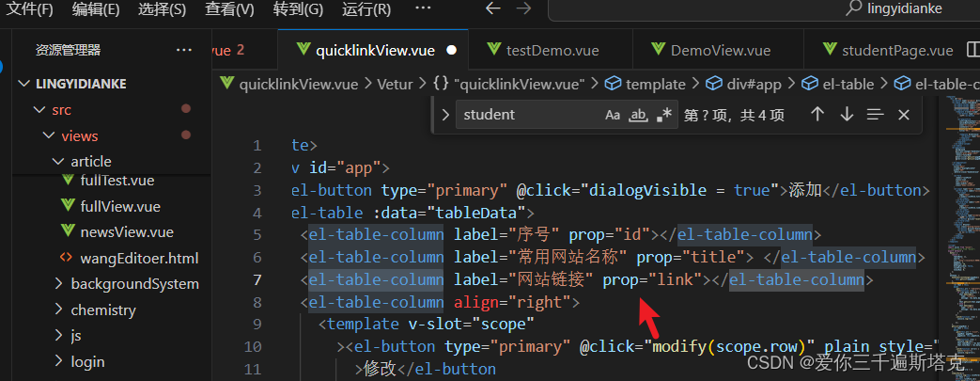Screen dimensions: 980x381
Task: Toggle find in selection icon
Action: pyautogui.click(x=876, y=115)
